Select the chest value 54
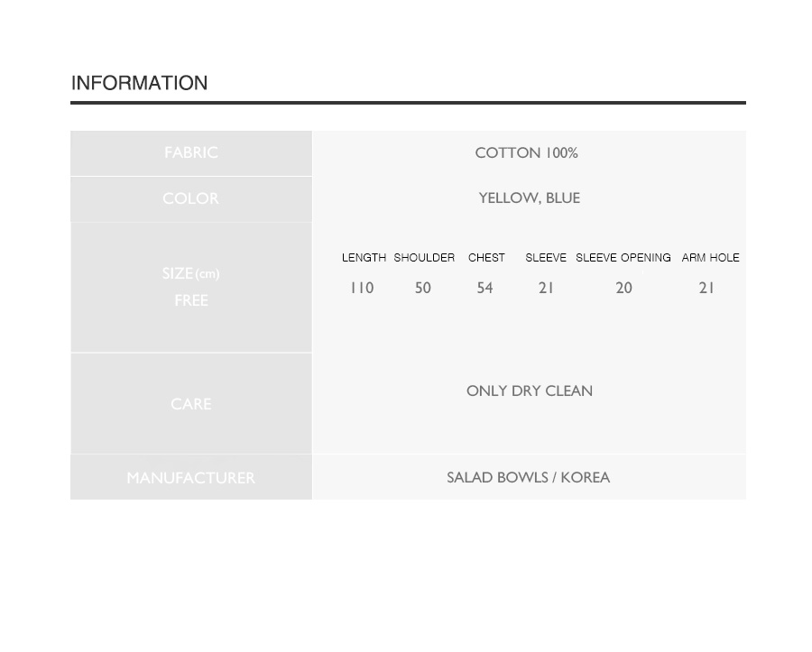 point(485,288)
